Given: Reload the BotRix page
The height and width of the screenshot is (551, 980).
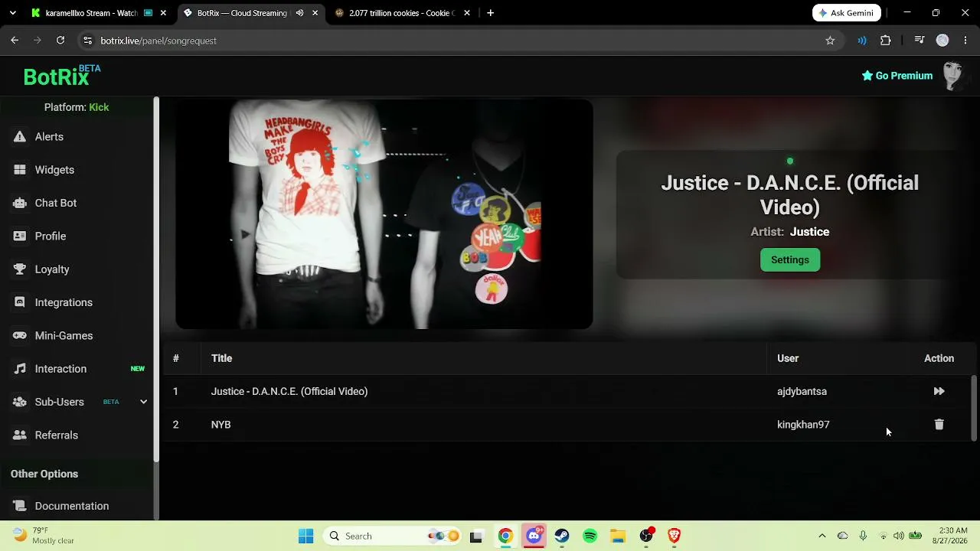Looking at the screenshot, I should pos(60,41).
